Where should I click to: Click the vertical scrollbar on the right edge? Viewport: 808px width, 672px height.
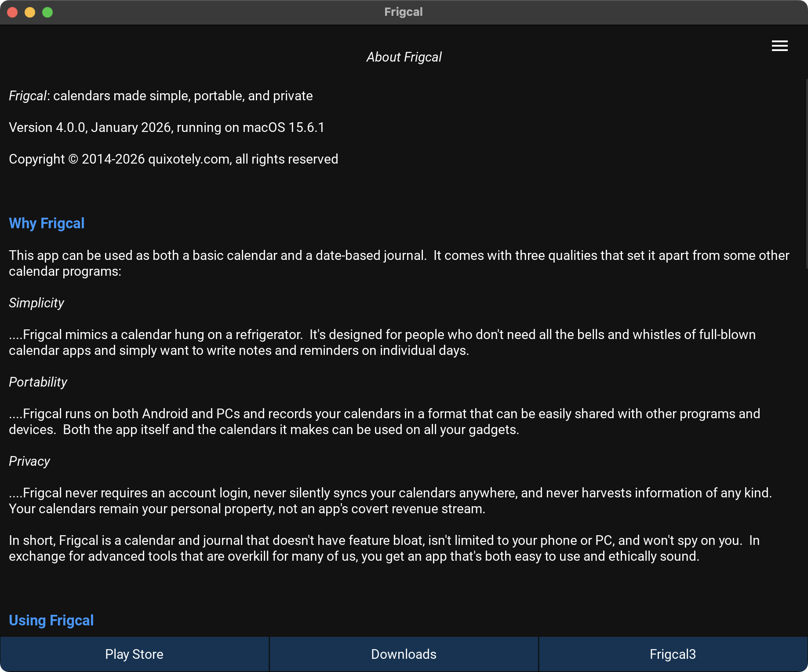coord(806,176)
